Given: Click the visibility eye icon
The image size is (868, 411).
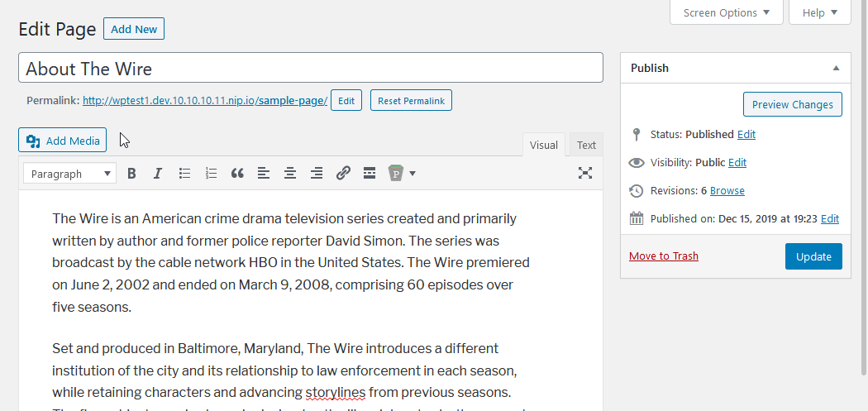Looking at the screenshot, I should coord(637,163).
